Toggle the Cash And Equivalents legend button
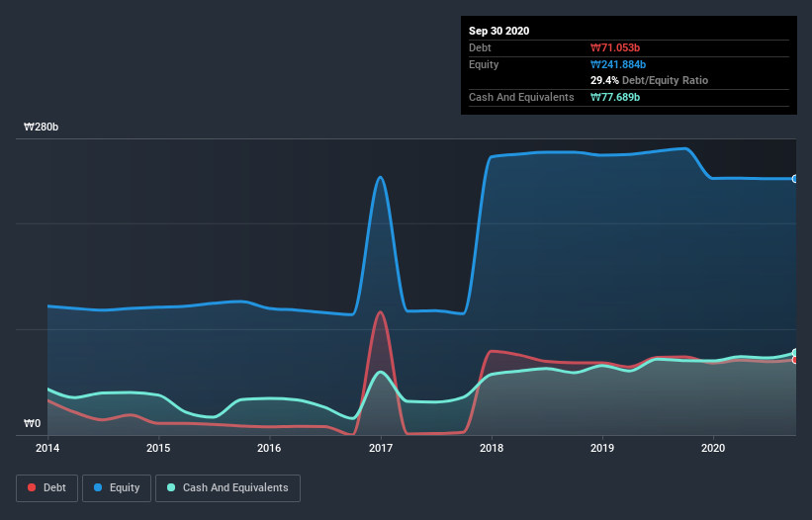This screenshot has width=812, height=520. click(227, 488)
